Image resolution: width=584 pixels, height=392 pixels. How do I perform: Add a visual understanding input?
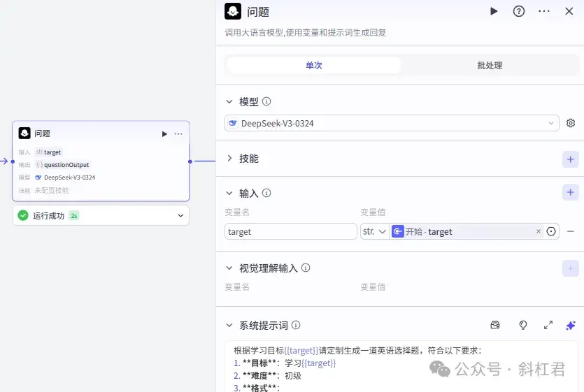coord(570,268)
